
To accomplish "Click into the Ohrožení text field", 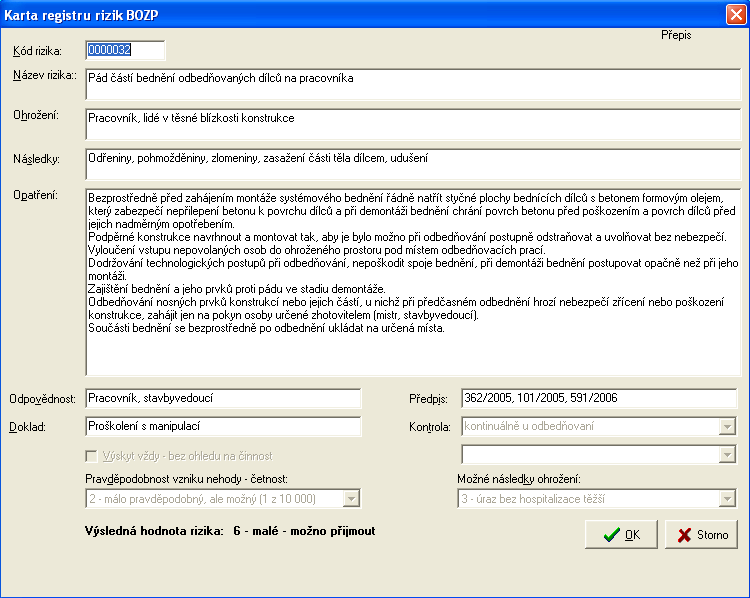I will (x=413, y=124).
